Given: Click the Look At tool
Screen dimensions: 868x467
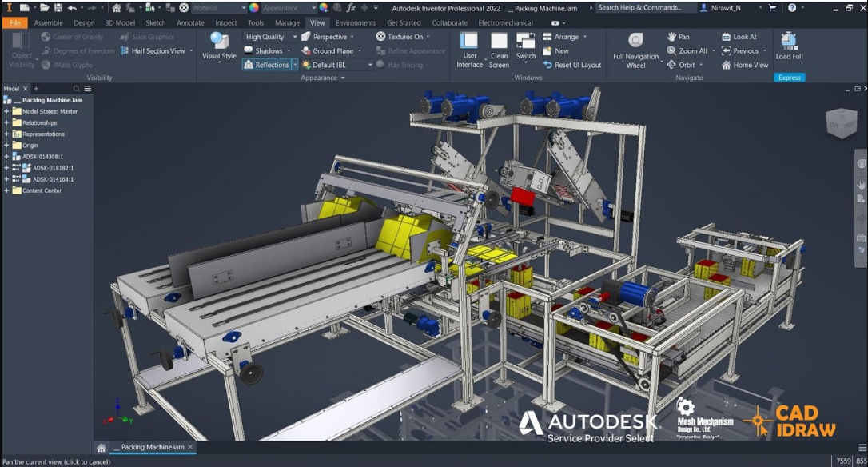Looking at the screenshot, I should point(739,37).
